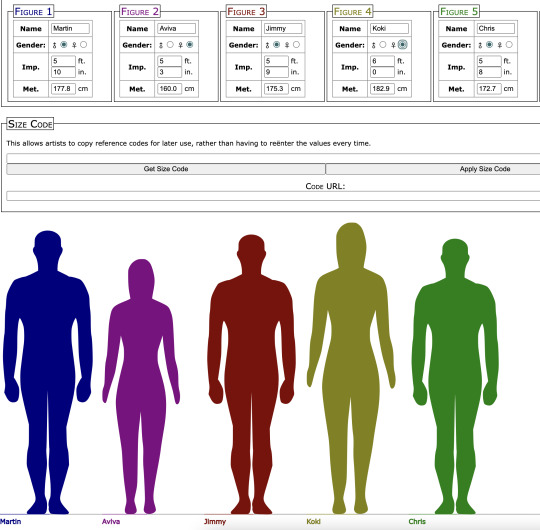
Task: Click the dark red Jimmy silhouette
Action: click(x=251, y=374)
